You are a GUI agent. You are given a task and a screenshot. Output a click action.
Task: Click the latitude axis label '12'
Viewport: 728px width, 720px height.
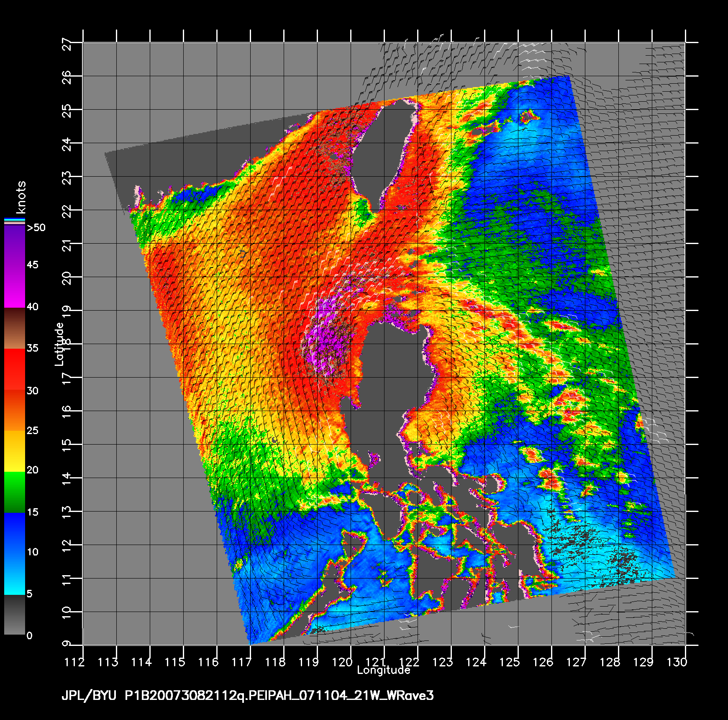(67, 546)
